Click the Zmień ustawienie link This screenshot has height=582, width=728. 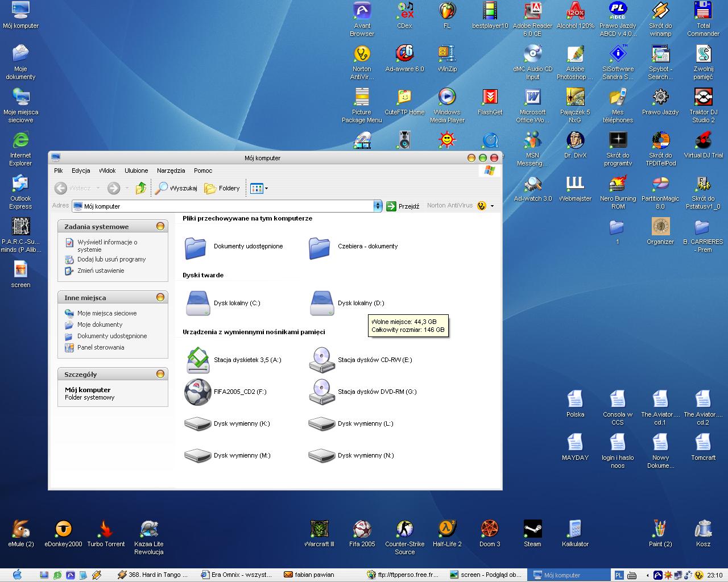tap(101, 271)
